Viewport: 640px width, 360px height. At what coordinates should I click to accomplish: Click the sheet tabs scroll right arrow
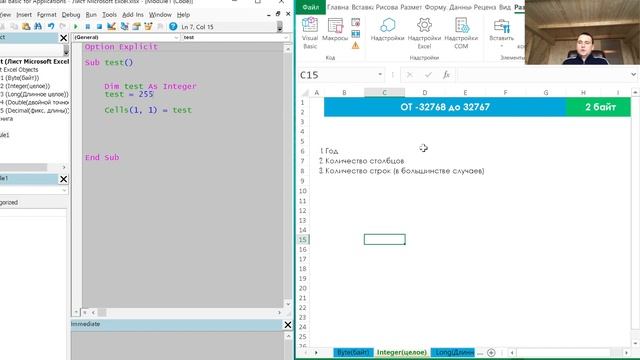pos(316,352)
